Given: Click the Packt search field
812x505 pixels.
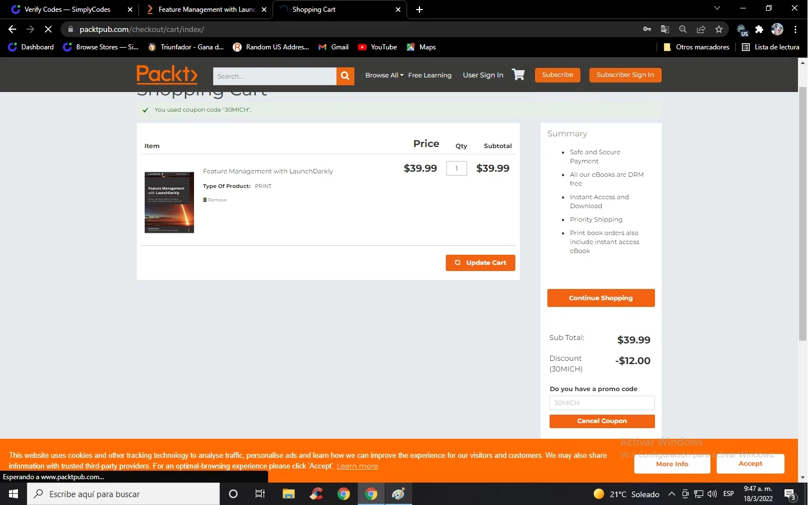Looking at the screenshot, I should 275,76.
